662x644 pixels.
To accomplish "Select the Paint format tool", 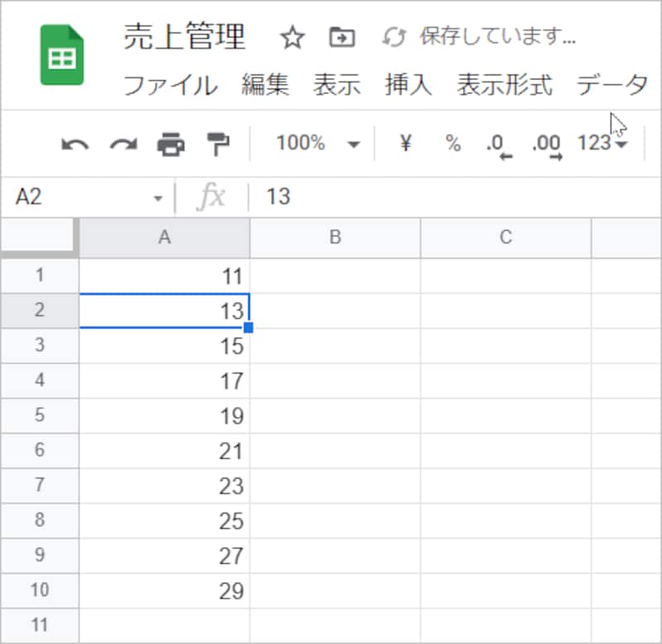I will click(x=216, y=142).
